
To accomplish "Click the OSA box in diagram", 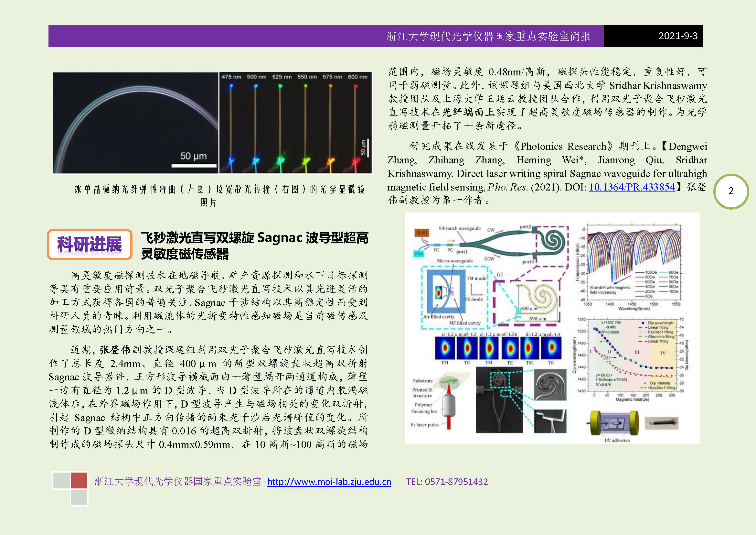I will point(419,253).
